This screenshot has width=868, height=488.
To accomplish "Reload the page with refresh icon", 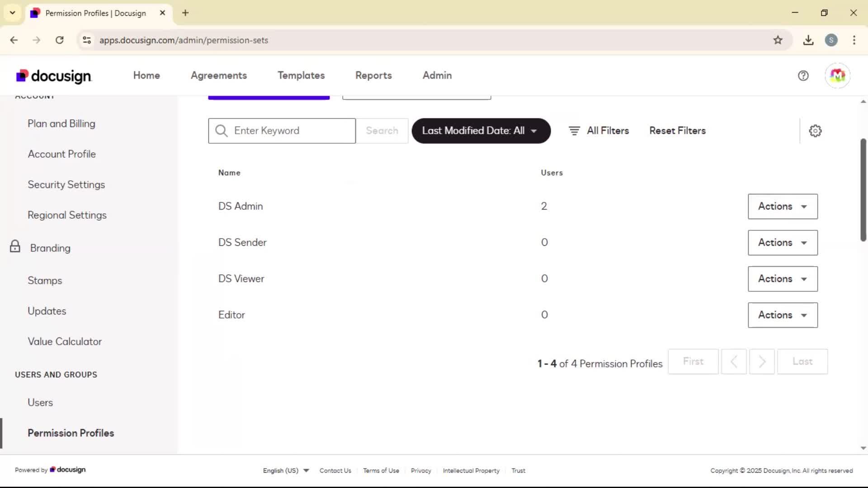I will (x=59, y=40).
